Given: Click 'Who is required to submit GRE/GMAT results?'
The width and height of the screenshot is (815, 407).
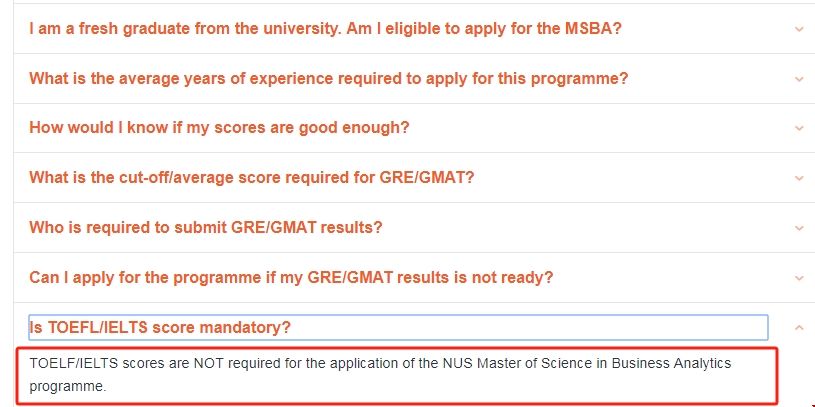Looking at the screenshot, I should click(x=205, y=227).
